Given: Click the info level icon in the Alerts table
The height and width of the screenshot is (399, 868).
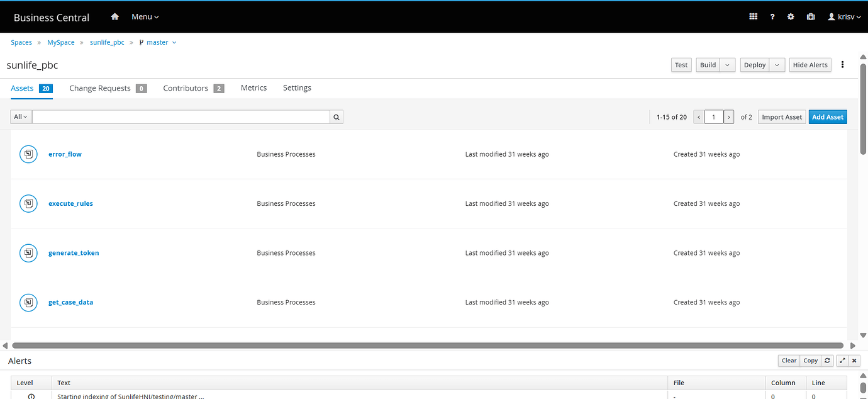Looking at the screenshot, I should tap(31, 395).
